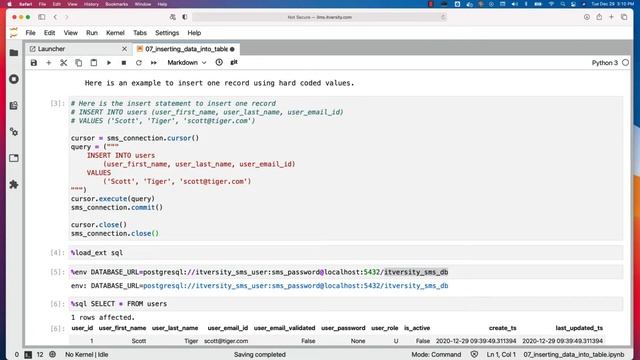
Task: Open the Kernel menu
Action: [115, 33]
